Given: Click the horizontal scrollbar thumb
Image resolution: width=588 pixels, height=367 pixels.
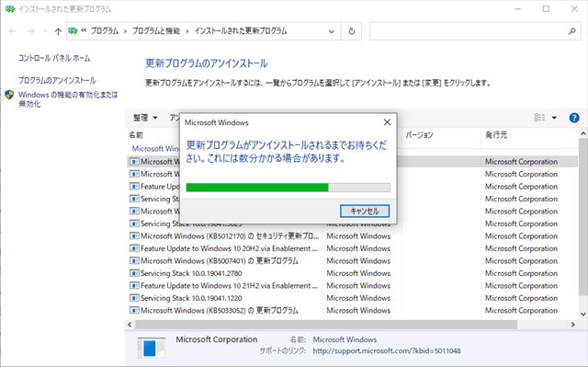Looking at the screenshot, I should pos(326,324).
